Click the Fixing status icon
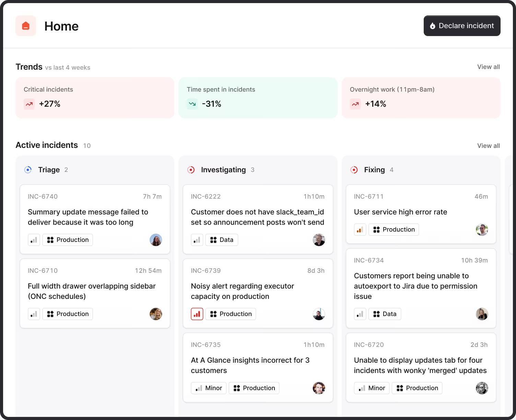The height and width of the screenshot is (420, 516). (354, 170)
